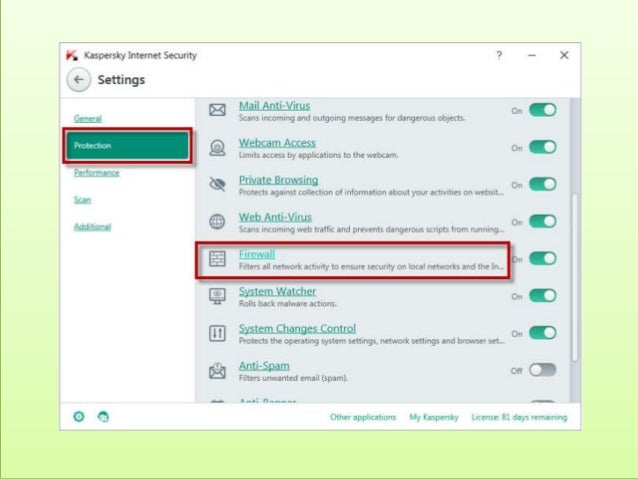The width and height of the screenshot is (638, 479).
Task: Click 'Filters unwanted email (spam).' text
Action: (293, 378)
